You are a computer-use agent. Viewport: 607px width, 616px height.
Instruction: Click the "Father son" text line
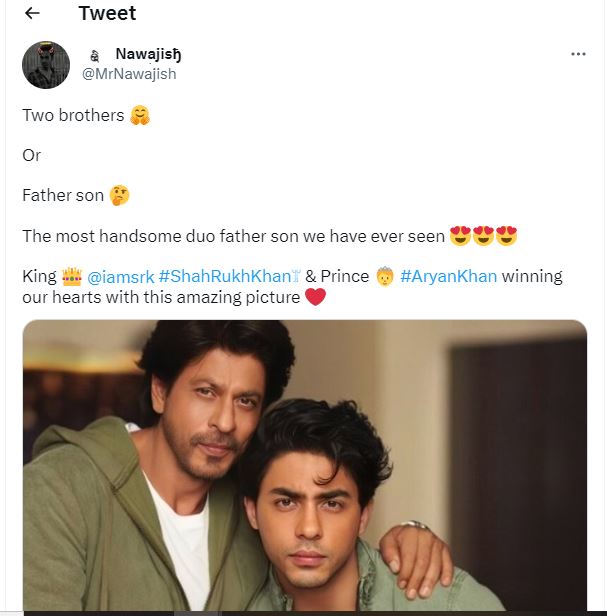[62, 195]
